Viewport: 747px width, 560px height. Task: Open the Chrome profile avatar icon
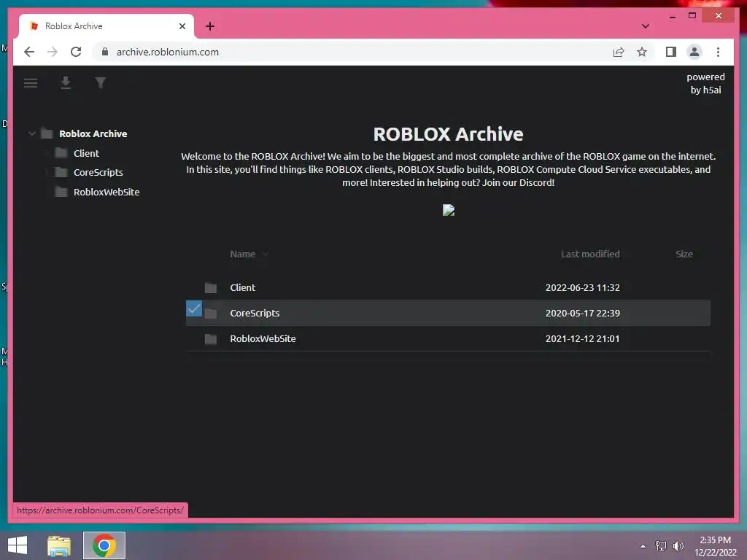[x=694, y=52]
